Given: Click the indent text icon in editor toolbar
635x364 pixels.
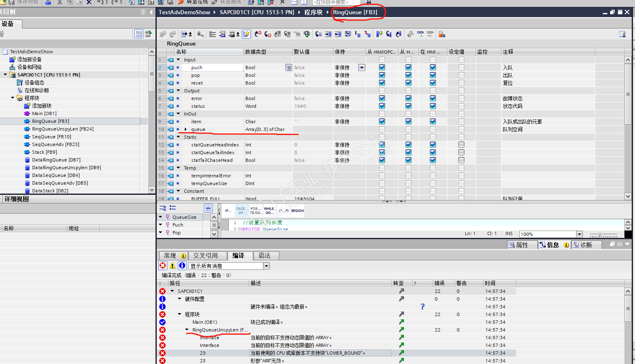Looking at the screenshot, I should pyautogui.click(x=328, y=34).
